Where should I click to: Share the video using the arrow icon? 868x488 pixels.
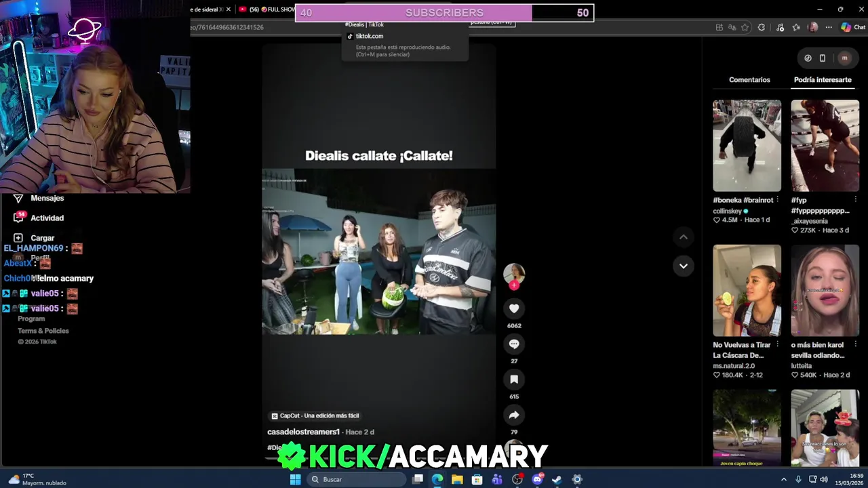tap(514, 415)
